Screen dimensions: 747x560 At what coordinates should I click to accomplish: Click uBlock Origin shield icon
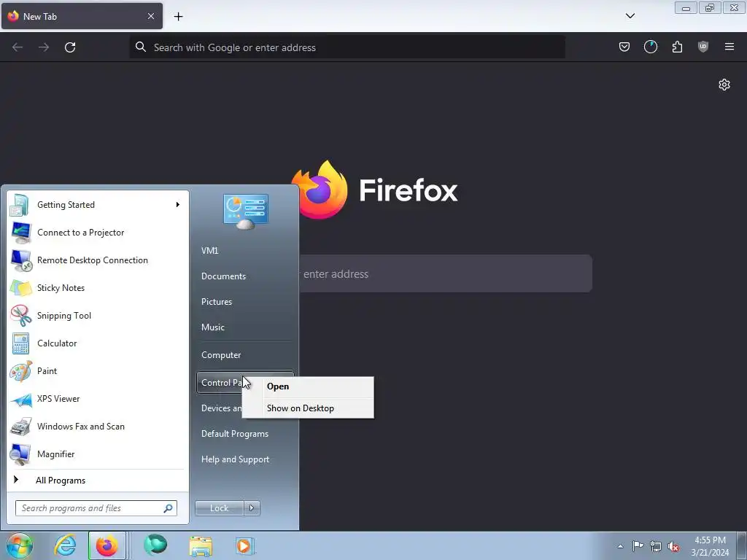click(703, 47)
